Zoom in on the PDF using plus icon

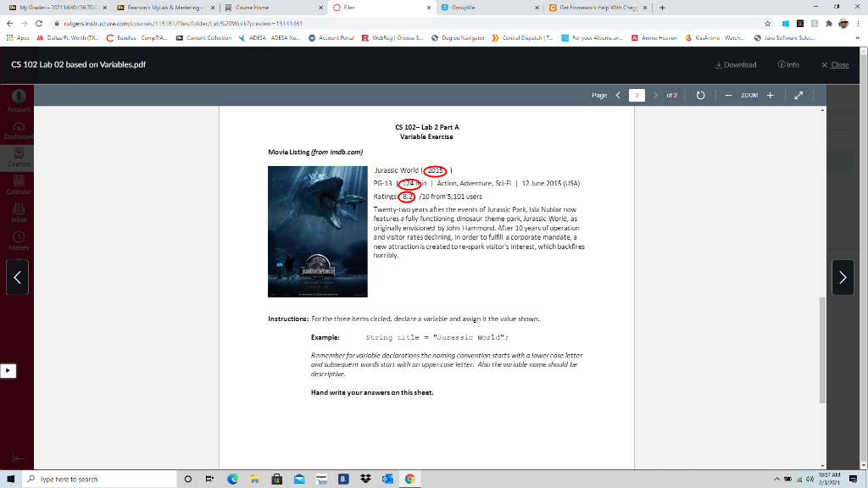(769, 95)
